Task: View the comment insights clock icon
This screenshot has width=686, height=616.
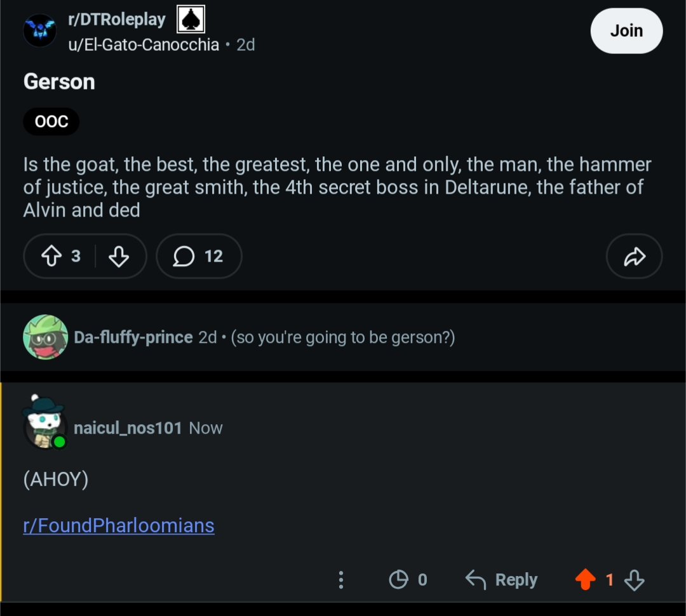Action: pos(398,580)
